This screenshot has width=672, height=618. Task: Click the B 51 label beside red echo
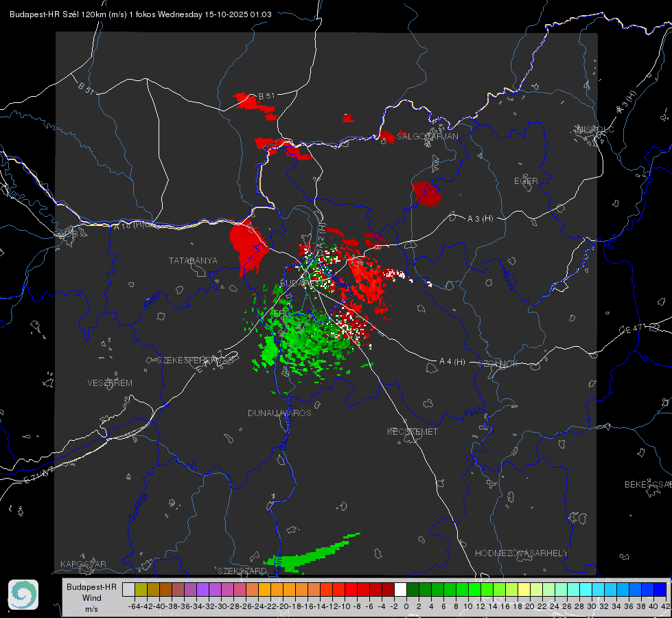coord(266,96)
